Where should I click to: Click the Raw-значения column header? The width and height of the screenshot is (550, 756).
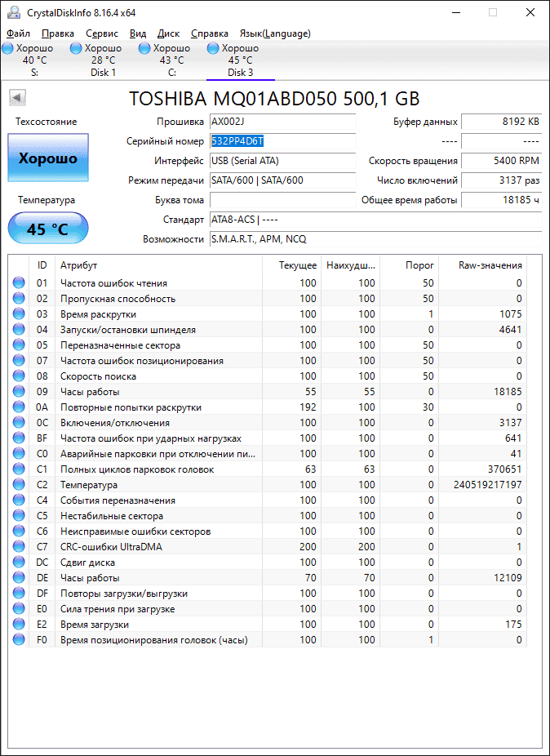tap(491, 265)
